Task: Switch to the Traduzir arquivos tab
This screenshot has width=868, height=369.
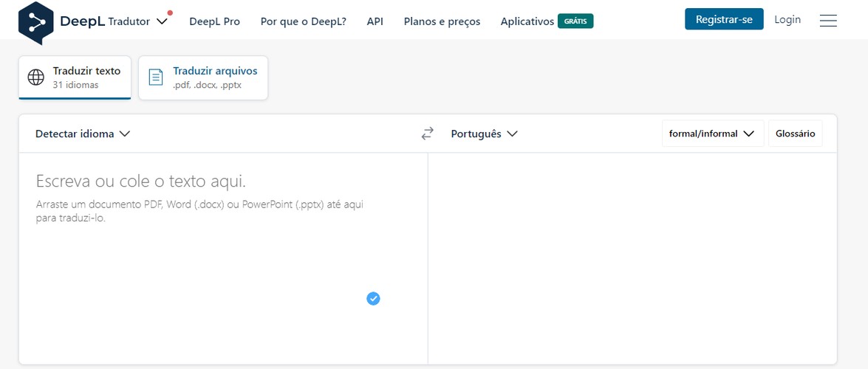Action: click(x=203, y=77)
